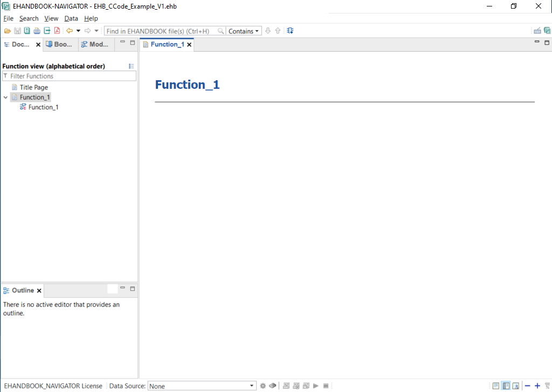
Task: Open the Contains search mode dropdown
Action: click(x=244, y=31)
